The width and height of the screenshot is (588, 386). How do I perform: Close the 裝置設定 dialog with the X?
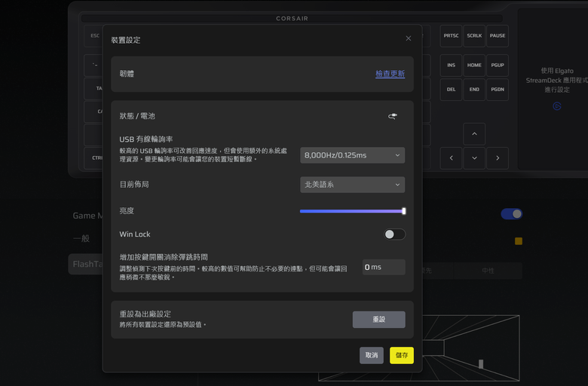point(409,38)
